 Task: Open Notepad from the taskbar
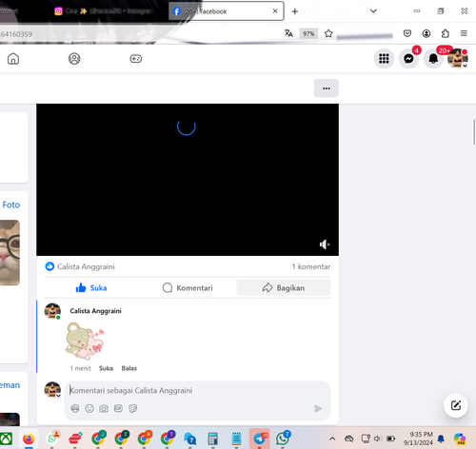tap(236, 439)
